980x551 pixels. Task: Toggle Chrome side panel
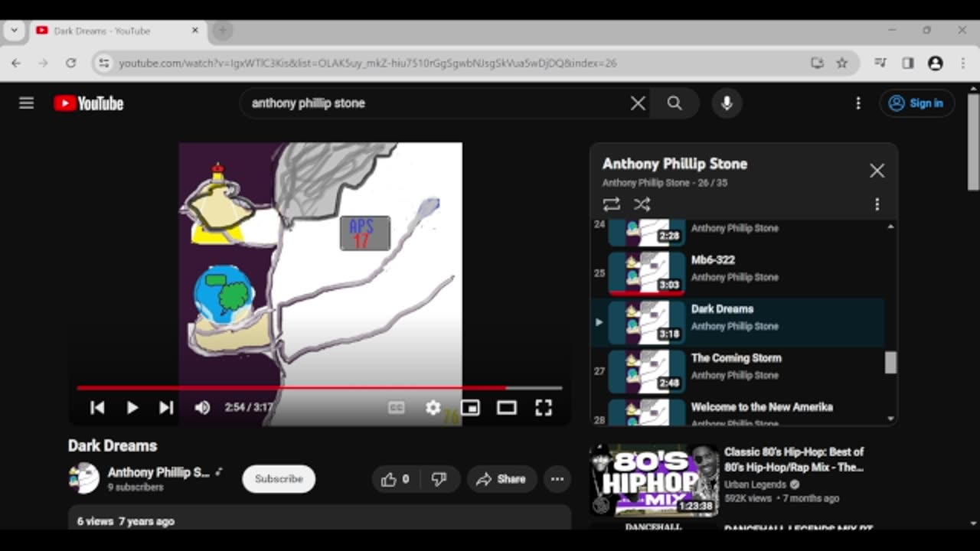908,64
